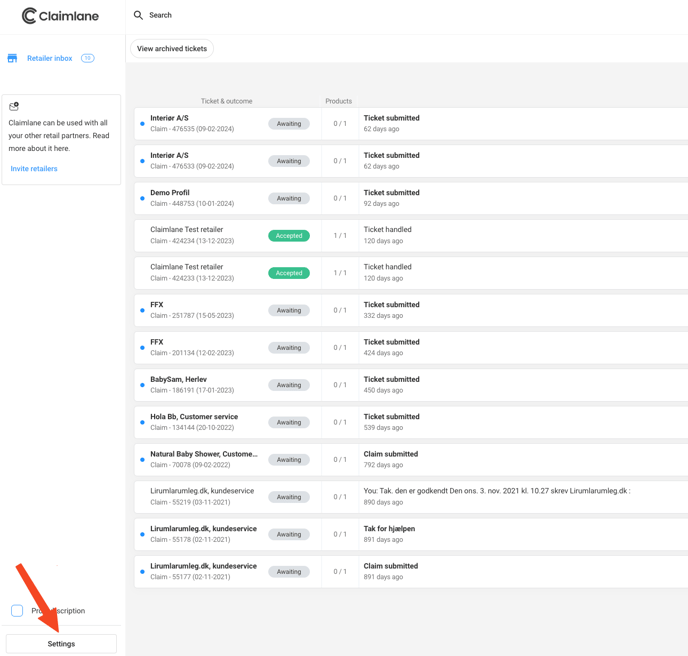688x656 pixels.
Task: Click the 'You: Tak. den er godkendt' message
Action: (x=497, y=491)
